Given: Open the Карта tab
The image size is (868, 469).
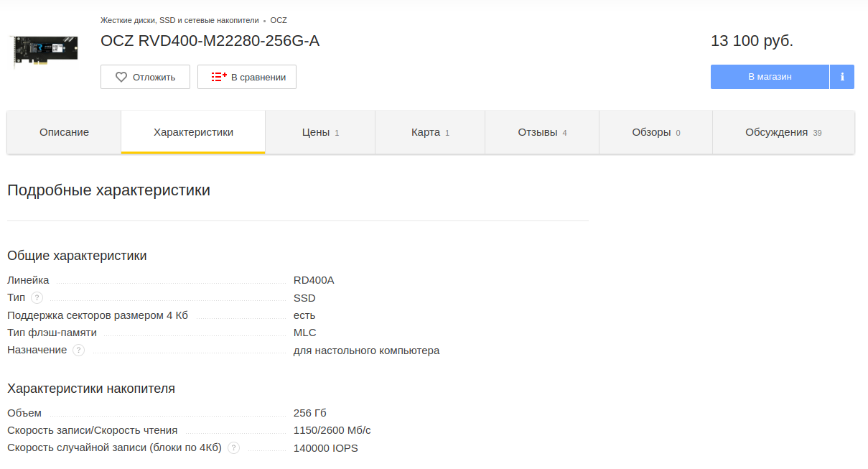Looking at the screenshot, I should (430, 132).
